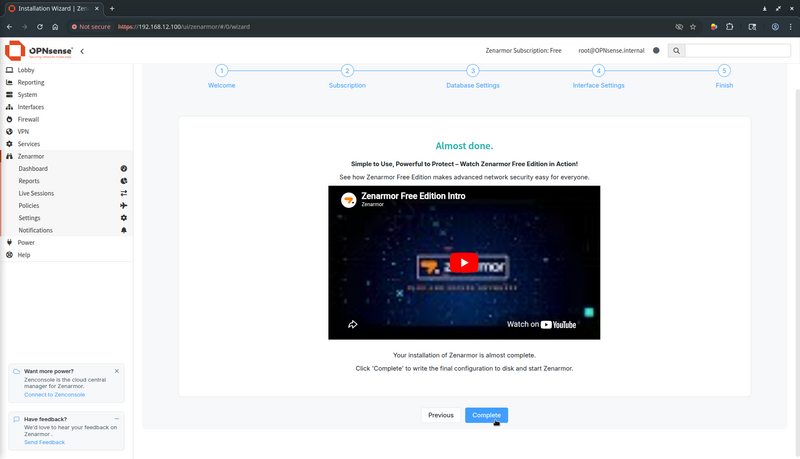Open Zenarmor Live Sessions
This screenshot has height=459, width=800.
[x=36, y=193]
